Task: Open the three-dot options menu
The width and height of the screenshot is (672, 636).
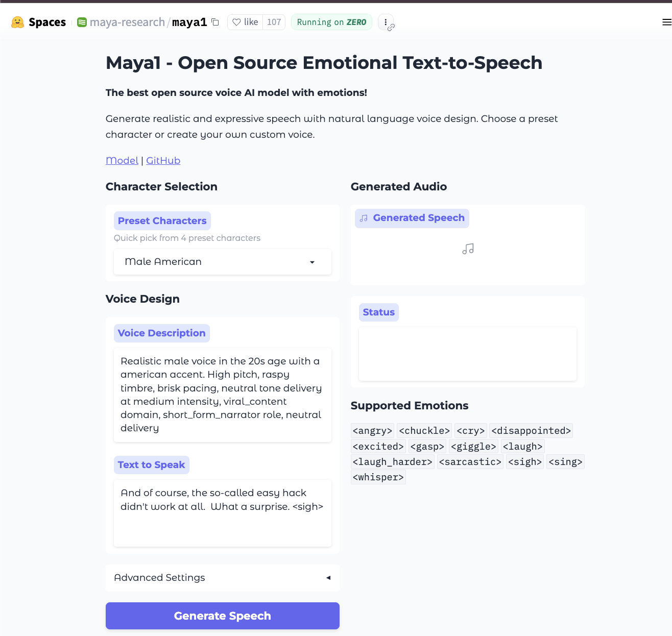Action: point(386,22)
